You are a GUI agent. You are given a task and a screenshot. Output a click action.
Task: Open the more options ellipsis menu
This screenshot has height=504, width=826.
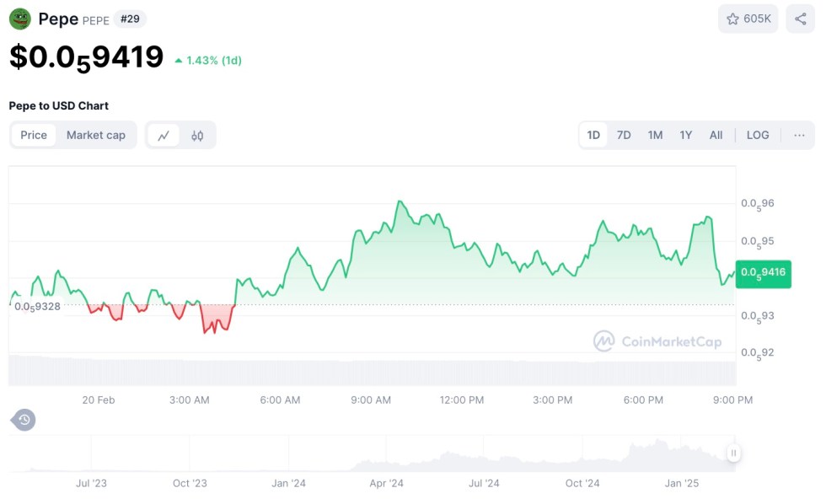click(x=799, y=135)
